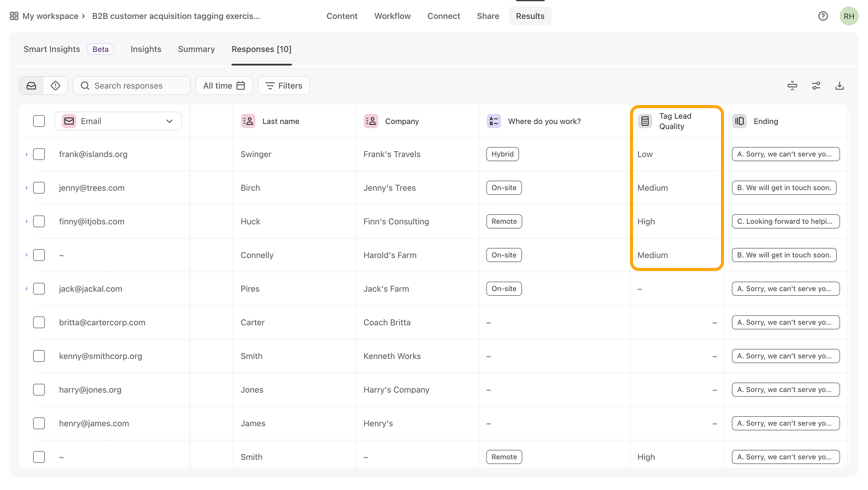The image size is (868, 490).
Task: Click the Frank's Travels company cell
Action: 392,154
